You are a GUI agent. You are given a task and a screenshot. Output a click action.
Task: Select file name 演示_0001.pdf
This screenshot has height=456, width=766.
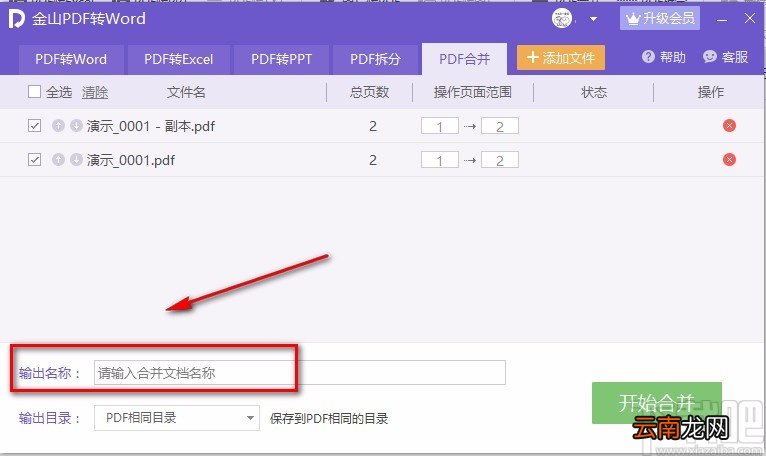pyautogui.click(x=131, y=160)
